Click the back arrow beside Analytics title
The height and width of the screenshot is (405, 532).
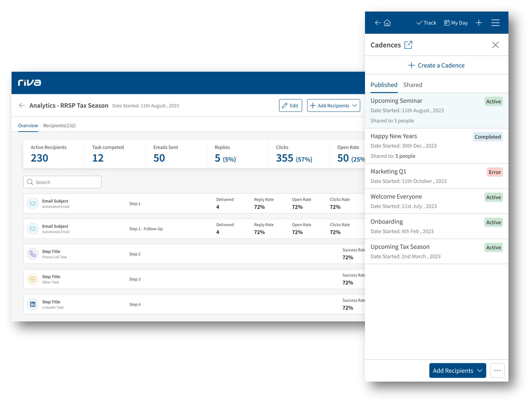click(22, 106)
